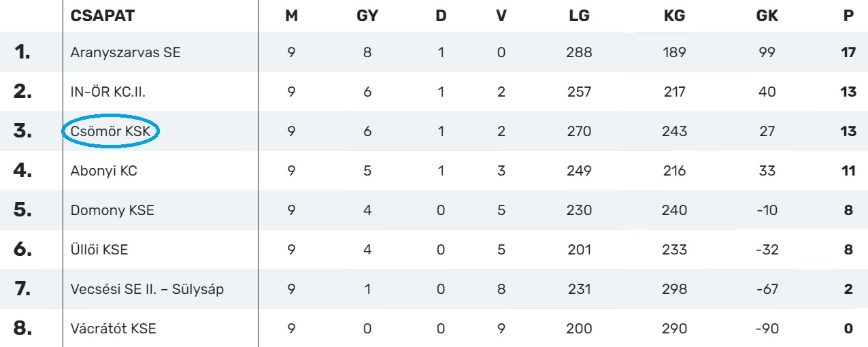
Task: Sort by the M column header
Action: tap(291, 16)
